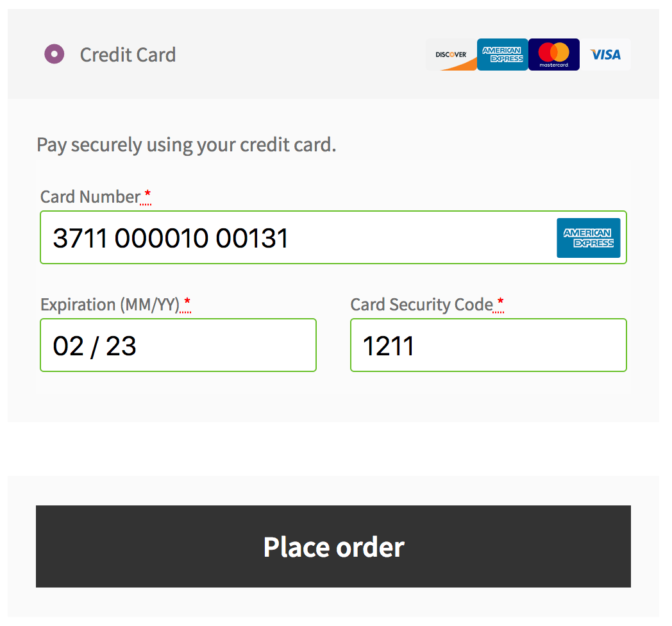Click the Visa card brand icon
672x626 pixels.
[x=605, y=55]
